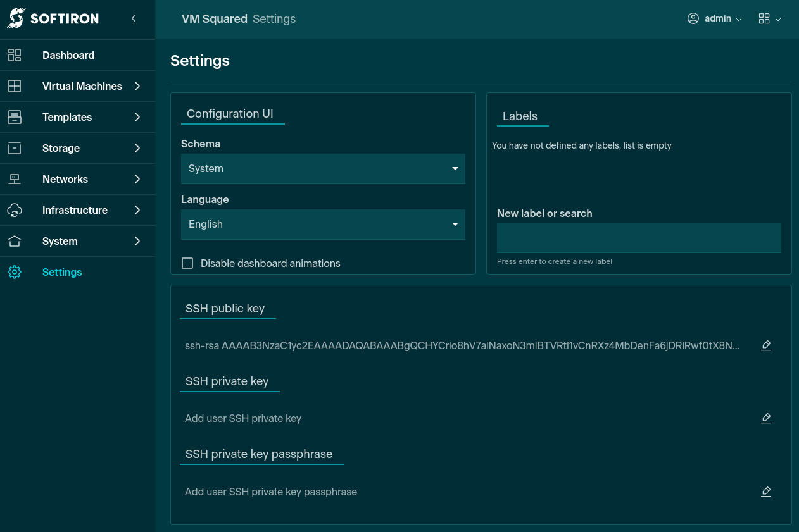Collapse the sidebar with the chevron arrow
The image size is (799, 532).
point(134,19)
